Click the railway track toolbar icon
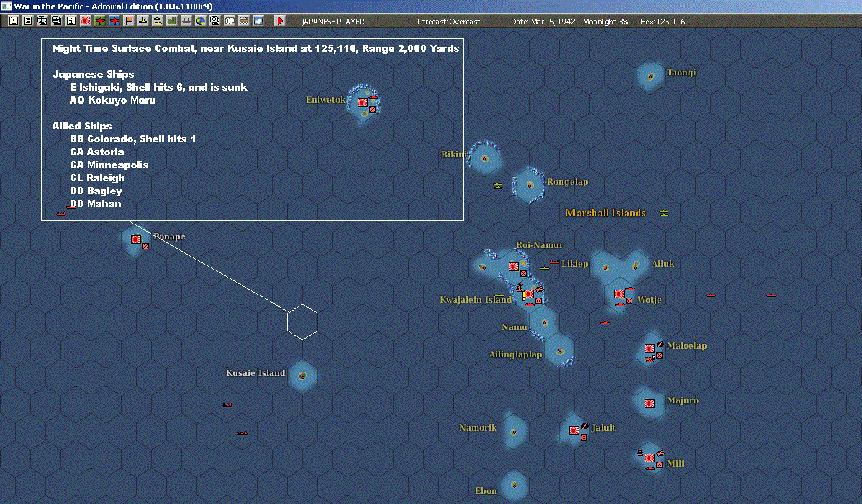Viewport: 862px width, 504px height. [243, 21]
